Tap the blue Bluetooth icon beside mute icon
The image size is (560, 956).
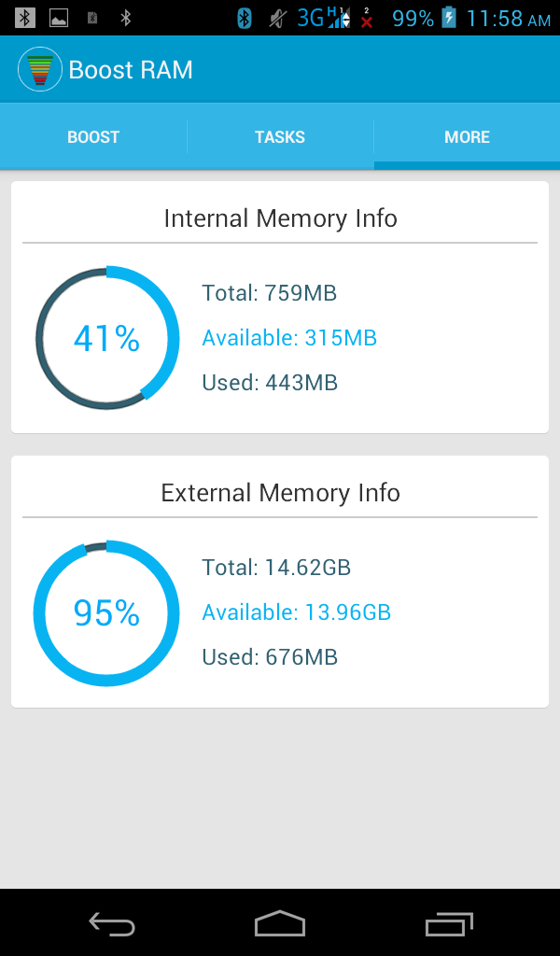(245, 18)
